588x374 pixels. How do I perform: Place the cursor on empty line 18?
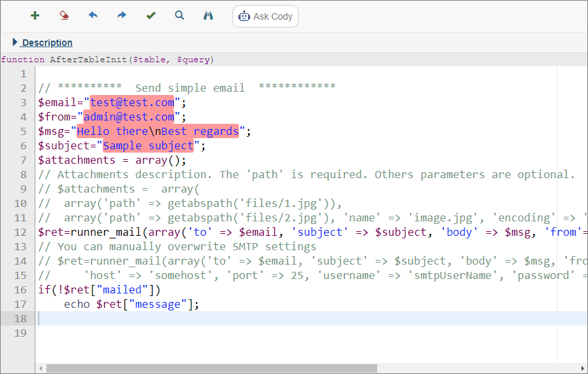point(311,318)
